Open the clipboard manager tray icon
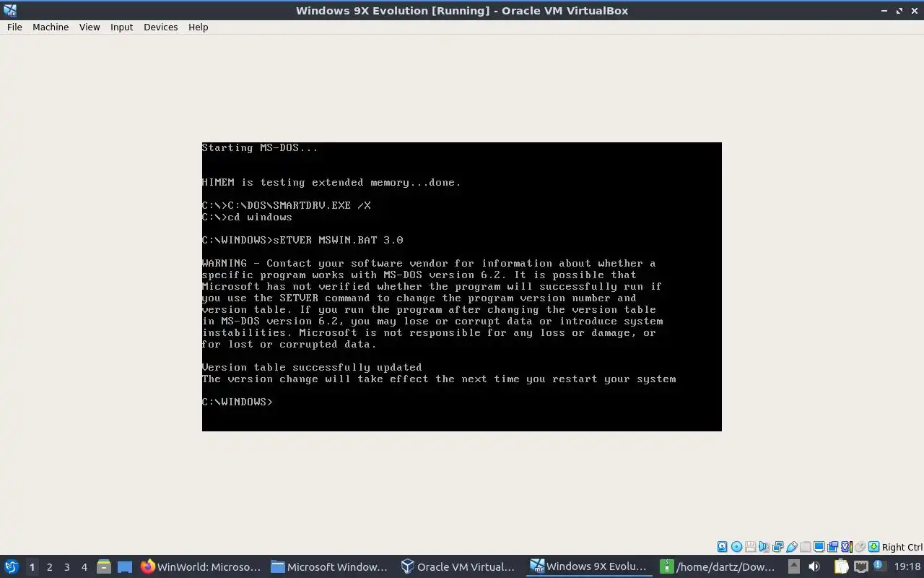The image size is (924, 578). coord(841,566)
